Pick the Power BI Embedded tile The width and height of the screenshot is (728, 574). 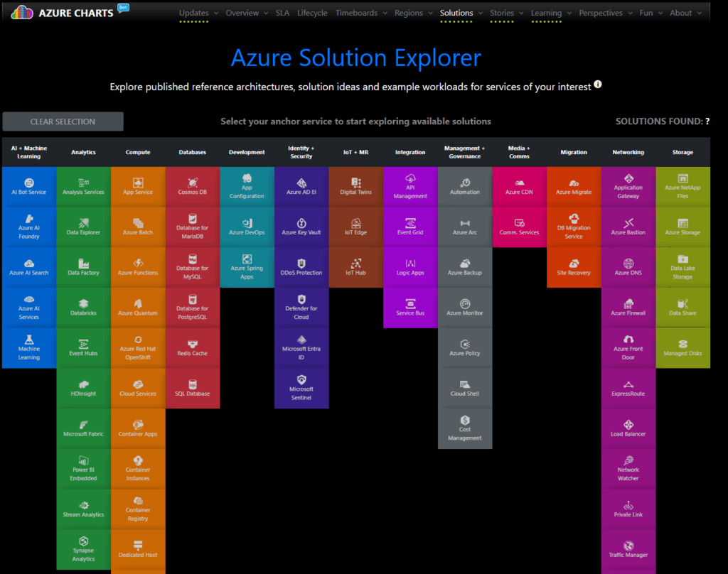[x=84, y=469]
